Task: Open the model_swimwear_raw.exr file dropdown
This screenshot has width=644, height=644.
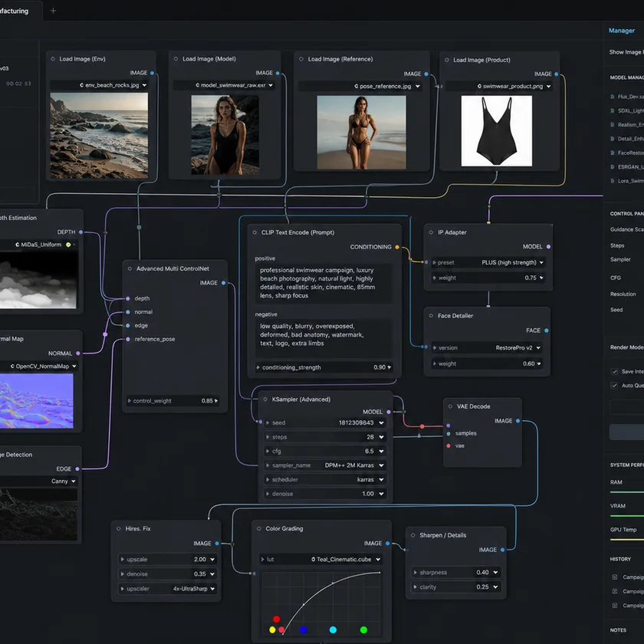Action: click(224, 85)
